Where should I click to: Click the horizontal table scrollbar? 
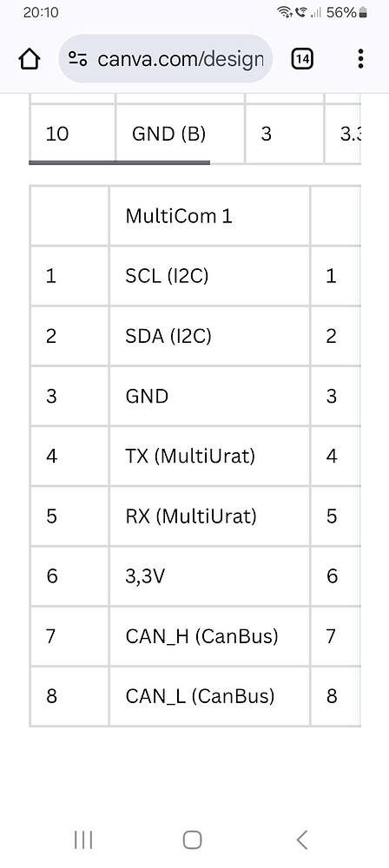119,163
